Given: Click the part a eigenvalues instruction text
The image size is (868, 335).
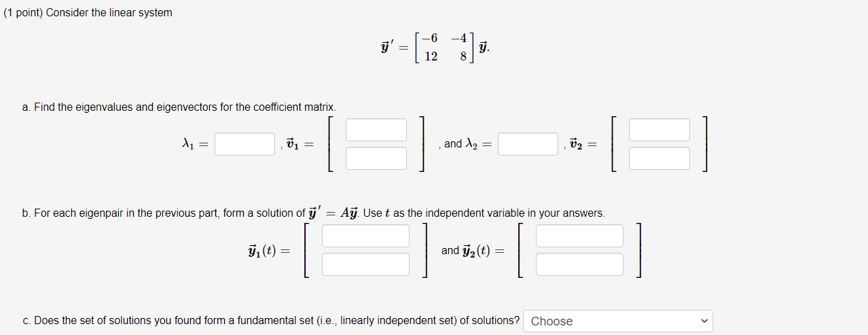Looking at the screenshot, I should (179, 107).
